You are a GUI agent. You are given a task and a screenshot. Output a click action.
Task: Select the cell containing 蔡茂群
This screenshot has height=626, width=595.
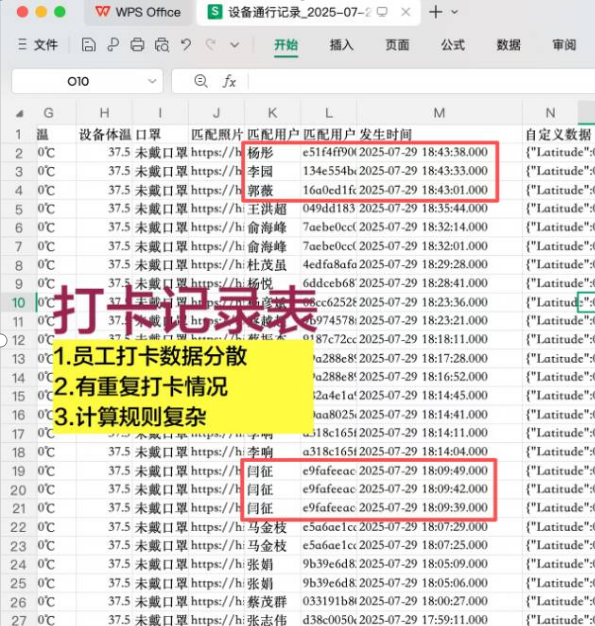point(272,602)
